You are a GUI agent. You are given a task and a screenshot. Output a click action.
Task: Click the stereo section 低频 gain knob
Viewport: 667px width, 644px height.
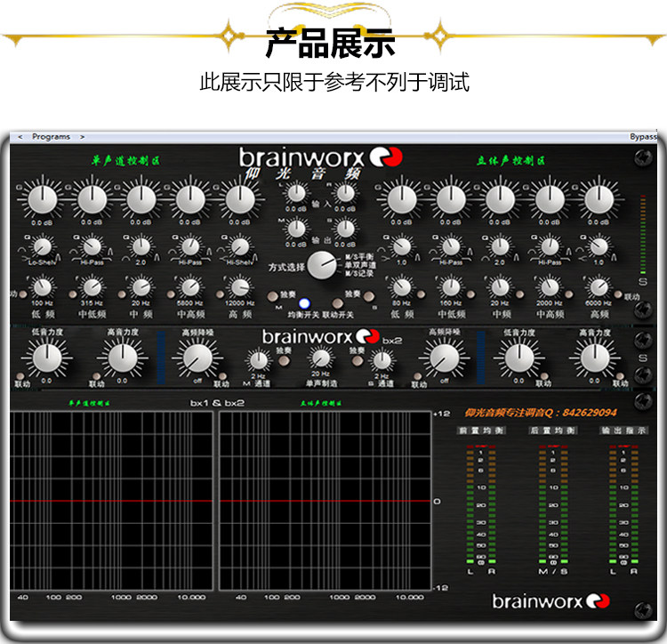point(402,199)
